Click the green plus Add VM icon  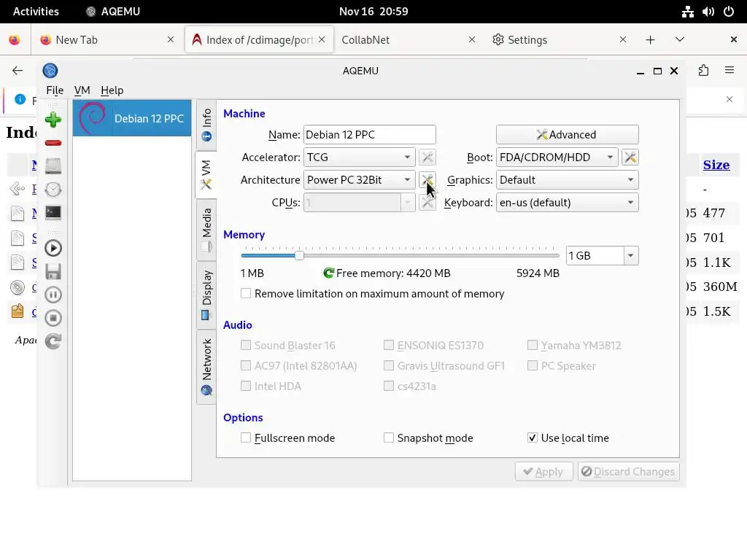tap(53, 120)
